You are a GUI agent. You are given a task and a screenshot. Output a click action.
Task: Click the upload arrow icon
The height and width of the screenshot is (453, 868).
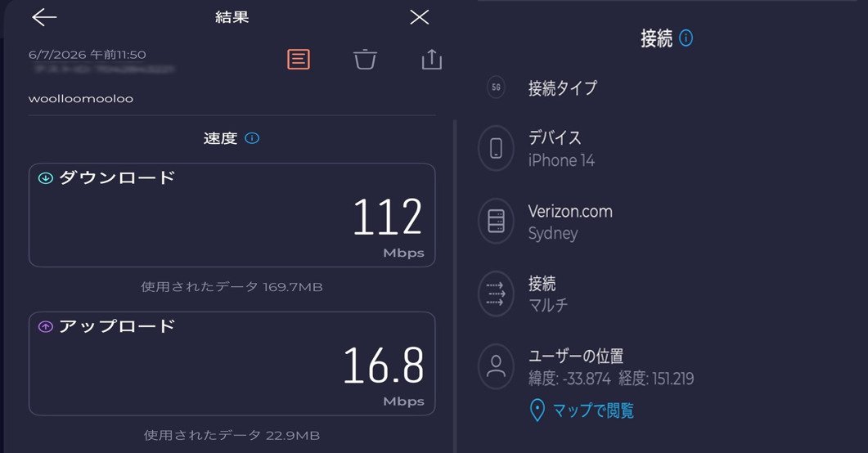click(x=45, y=327)
